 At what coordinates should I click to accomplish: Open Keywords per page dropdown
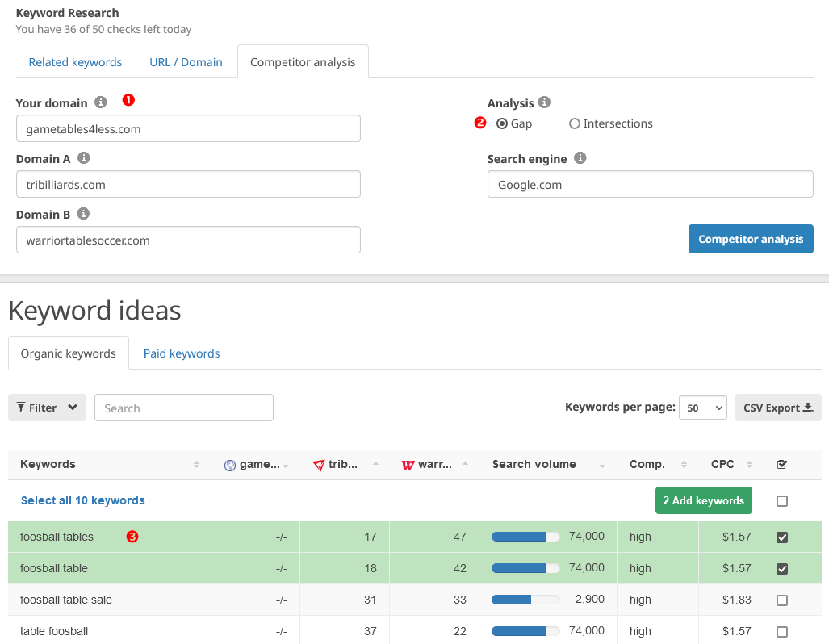[x=702, y=408]
